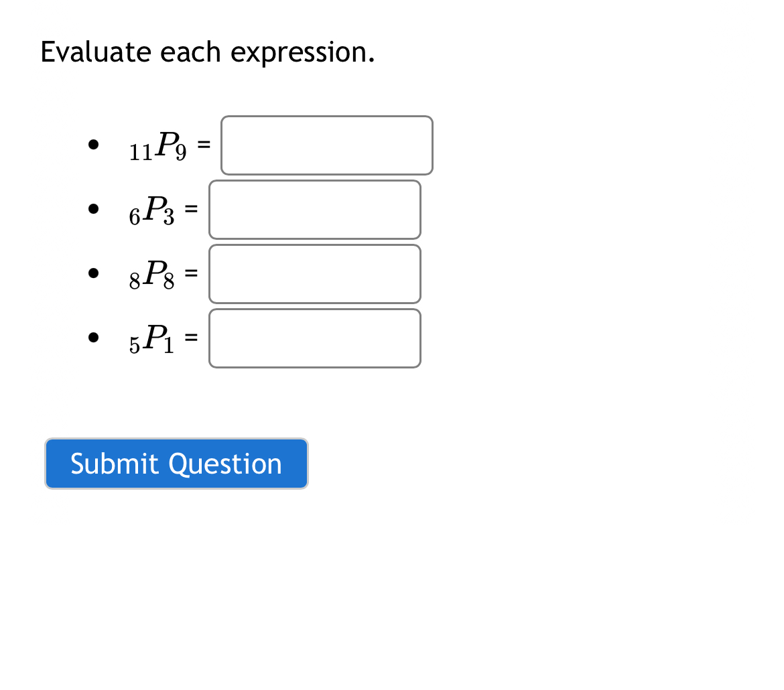Image resolution: width=784 pixels, height=690 pixels.
Task: Click the equals sign after 8P8
Action: [192, 273]
